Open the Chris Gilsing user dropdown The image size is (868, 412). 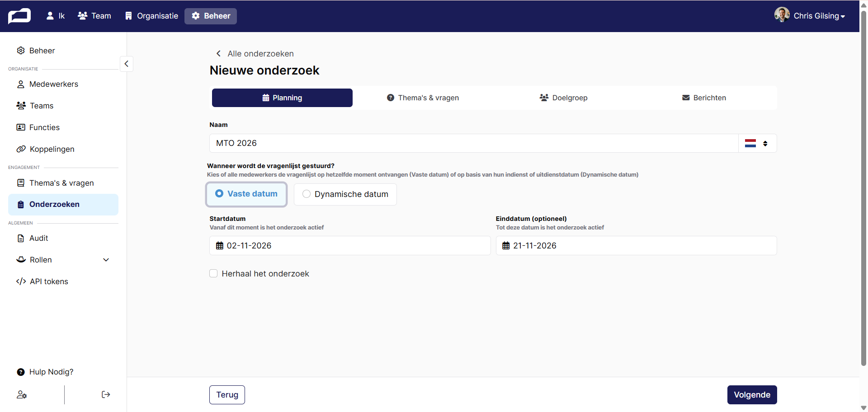coord(810,15)
